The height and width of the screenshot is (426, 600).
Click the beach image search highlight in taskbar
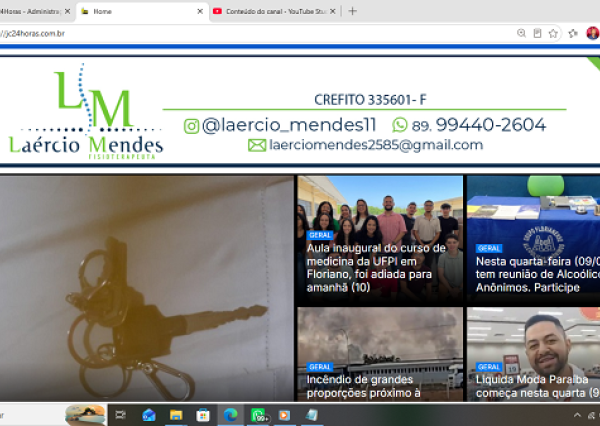85,415
